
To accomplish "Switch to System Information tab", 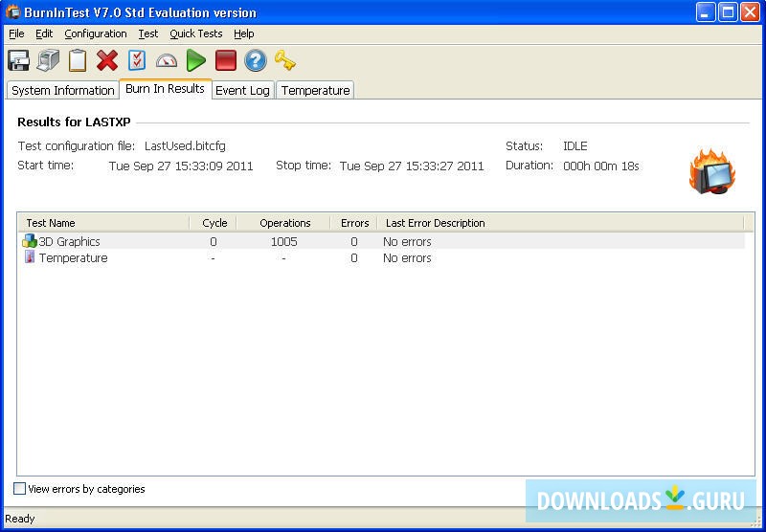I will point(63,90).
